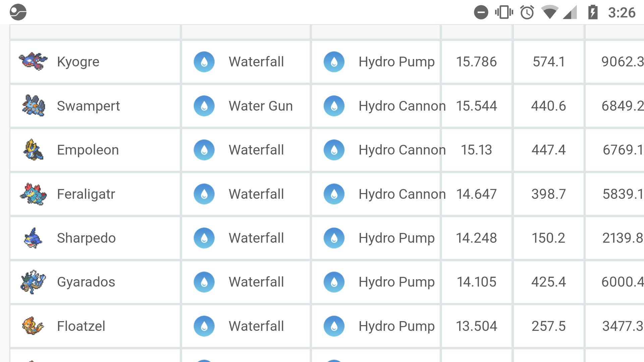Click the 9062.3 value in Kyogre row
644x362 pixels.
623,62
